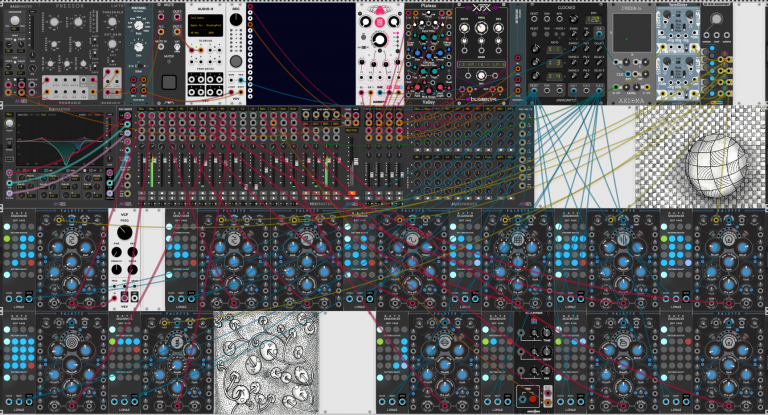Turn the XFX large Freq knob
The width and height of the screenshot is (768, 415).
coord(481,28)
